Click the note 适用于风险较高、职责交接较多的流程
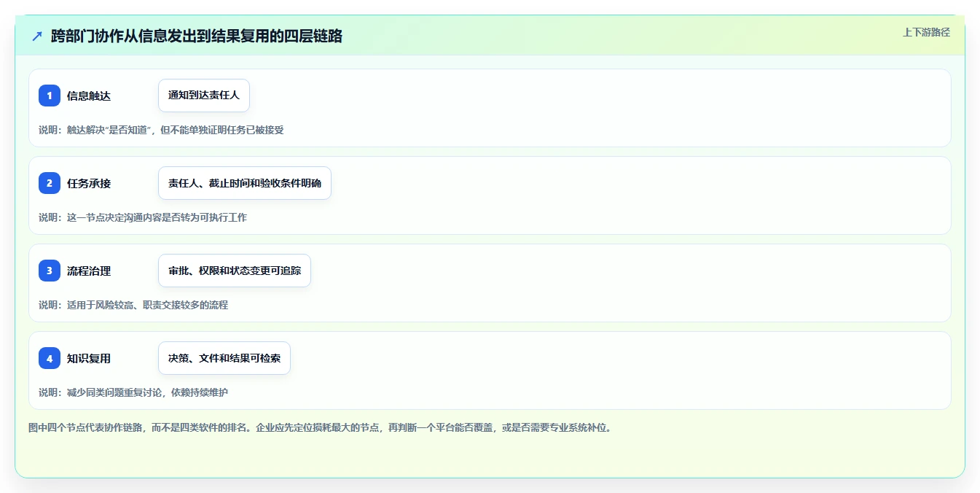 pos(147,305)
